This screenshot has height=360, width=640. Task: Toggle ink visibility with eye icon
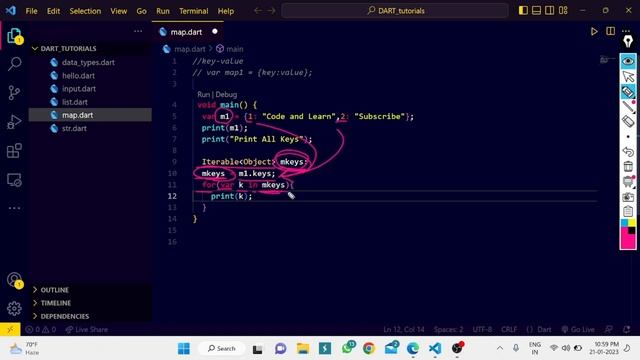point(628,61)
